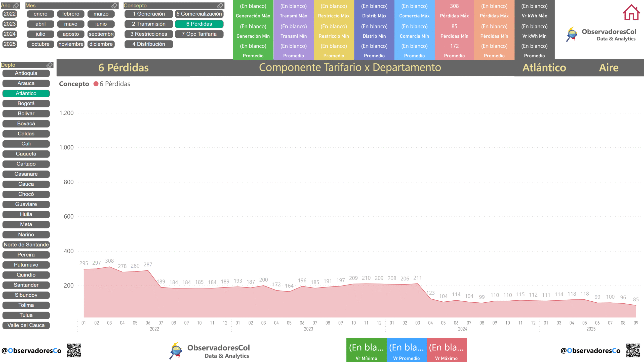The image size is (644, 362).
Task: Clear the Año slicer with eraser icon
Action: pos(16,6)
